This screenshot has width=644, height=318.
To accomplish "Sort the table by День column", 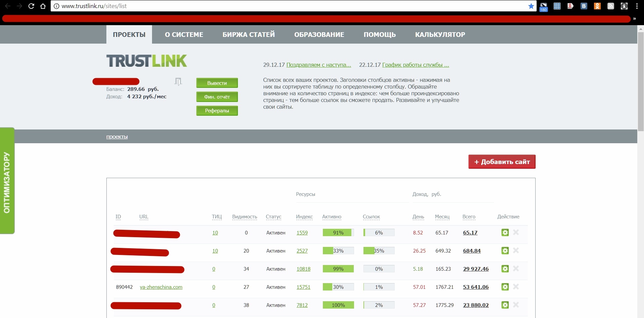I will (418, 217).
